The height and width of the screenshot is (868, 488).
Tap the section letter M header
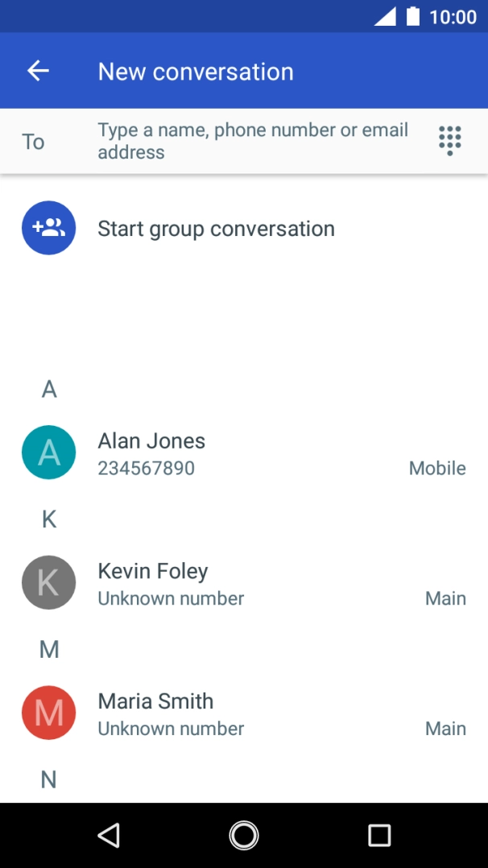coord(49,650)
